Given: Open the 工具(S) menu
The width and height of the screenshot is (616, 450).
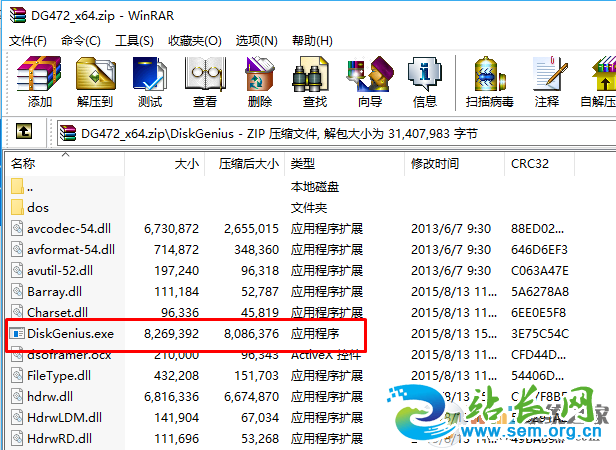Looking at the screenshot, I should click(x=134, y=40).
